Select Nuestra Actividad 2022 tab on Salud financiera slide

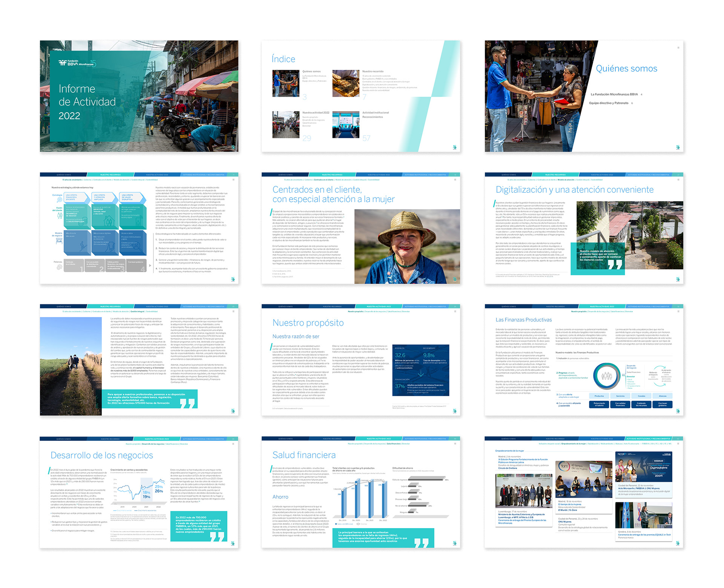(378, 439)
